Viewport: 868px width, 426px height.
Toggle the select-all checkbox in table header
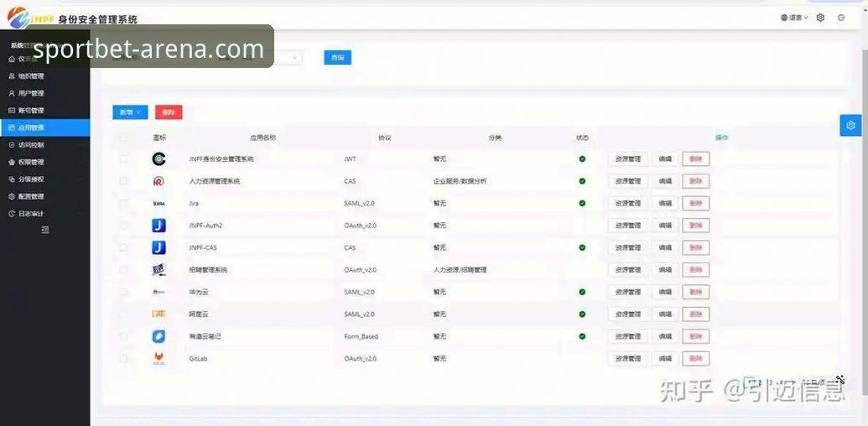tap(123, 138)
